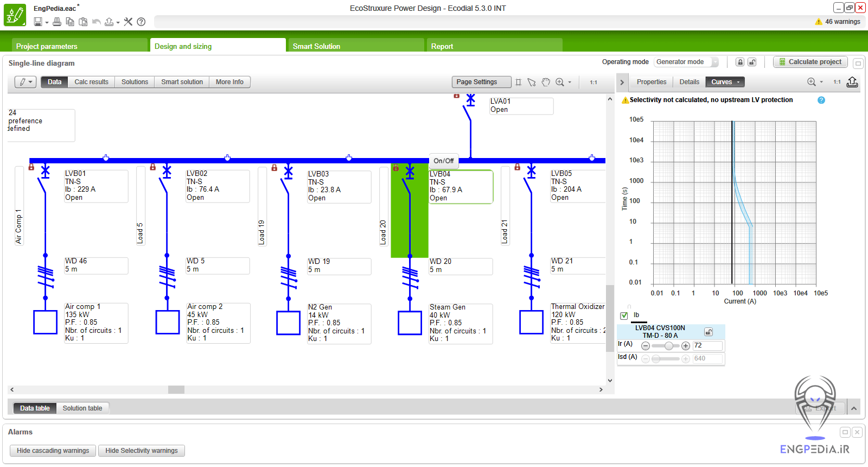Open the tools wrench settings icon
868x467 pixels.
(x=128, y=22)
